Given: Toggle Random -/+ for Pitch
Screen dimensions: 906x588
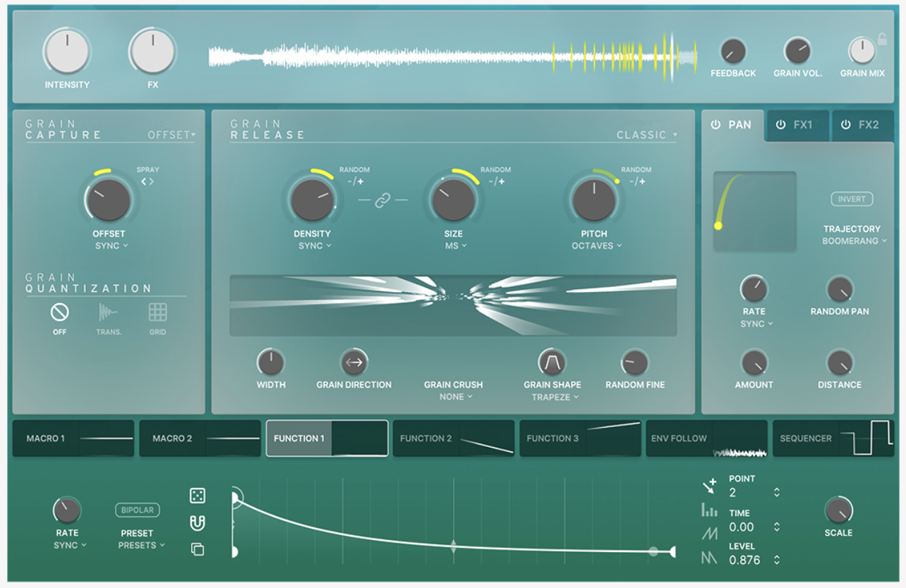Looking at the screenshot, I should [636, 181].
